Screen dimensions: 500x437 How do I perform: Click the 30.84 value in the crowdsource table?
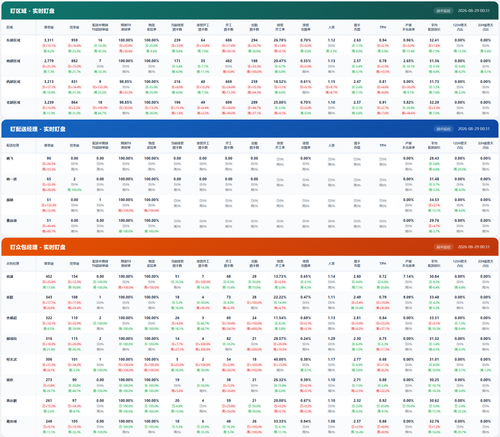coord(434,276)
